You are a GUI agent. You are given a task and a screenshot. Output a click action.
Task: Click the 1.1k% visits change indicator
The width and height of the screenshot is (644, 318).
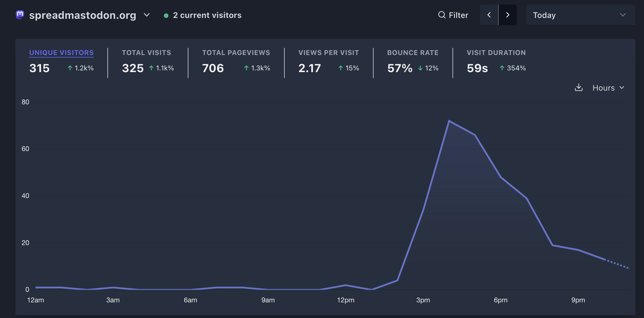point(161,68)
